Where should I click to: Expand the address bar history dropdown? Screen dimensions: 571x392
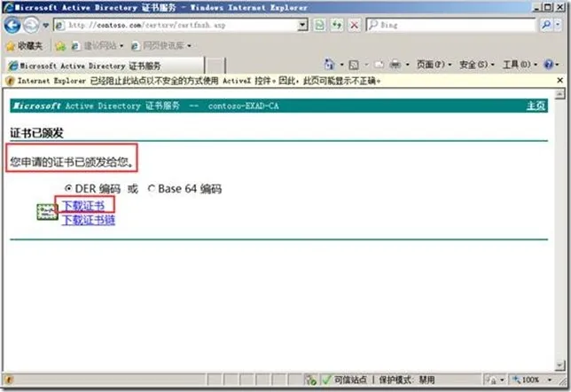tap(302, 25)
